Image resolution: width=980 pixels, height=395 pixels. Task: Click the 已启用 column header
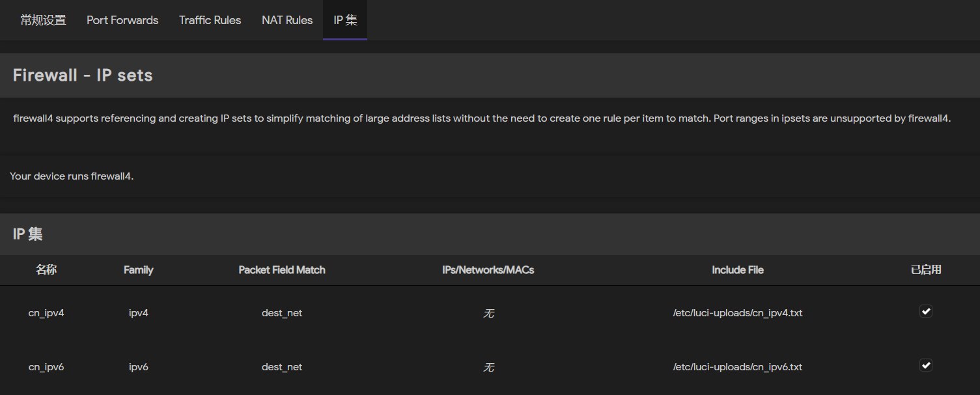point(925,269)
